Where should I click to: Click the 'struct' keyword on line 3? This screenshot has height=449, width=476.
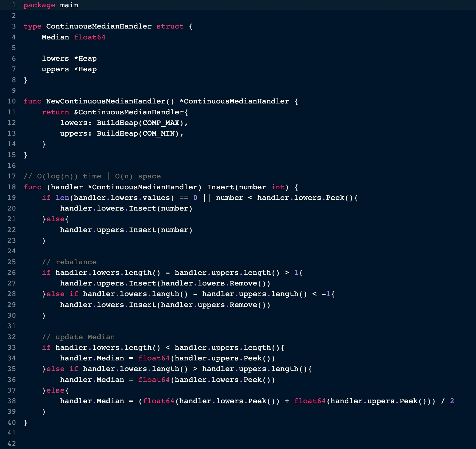(170, 26)
